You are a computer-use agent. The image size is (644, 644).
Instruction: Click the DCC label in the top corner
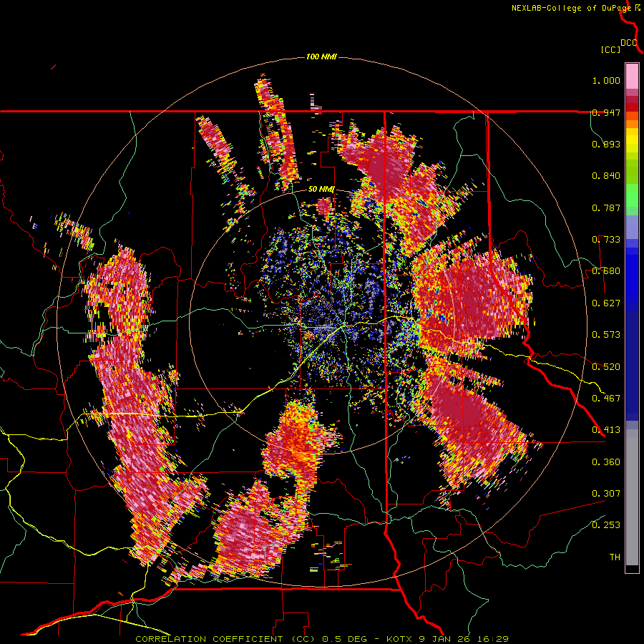tap(628, 43)
